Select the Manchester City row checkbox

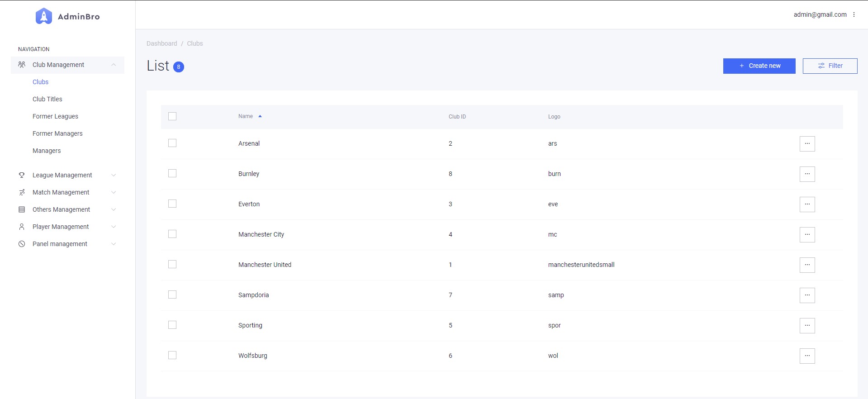172,234
